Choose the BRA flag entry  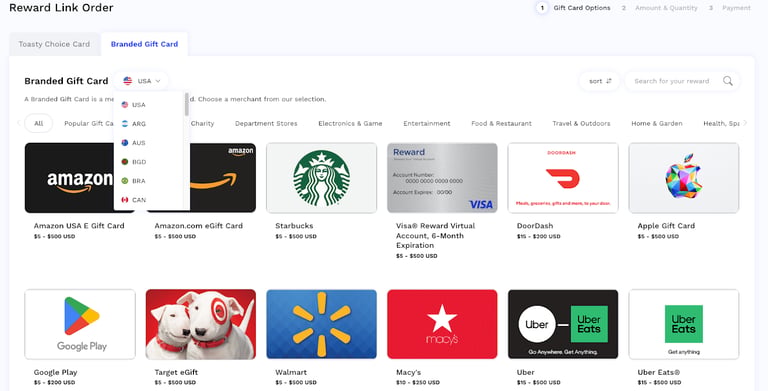point(133,181)
